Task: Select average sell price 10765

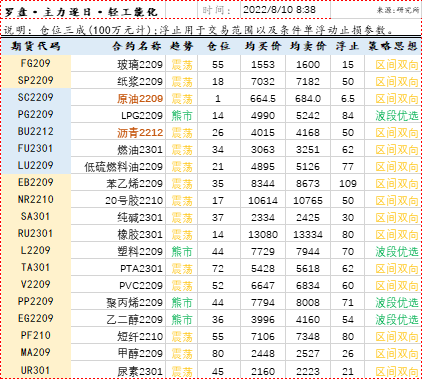Action: pyautogui.click(x=308, y=201)
